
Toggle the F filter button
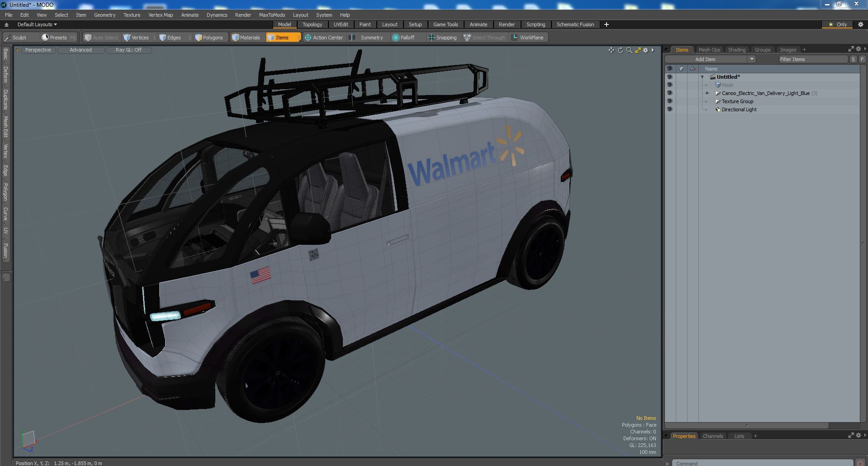(x=862, y=59)
